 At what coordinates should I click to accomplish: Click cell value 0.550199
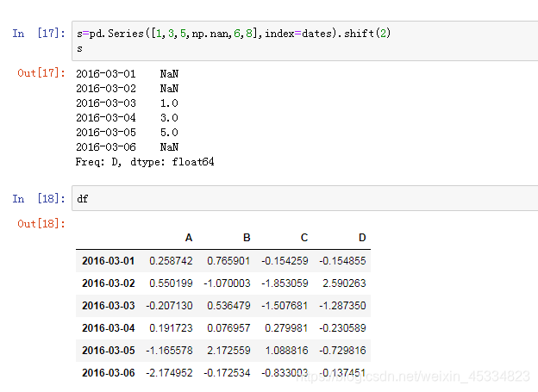click(x=171, y=283)
